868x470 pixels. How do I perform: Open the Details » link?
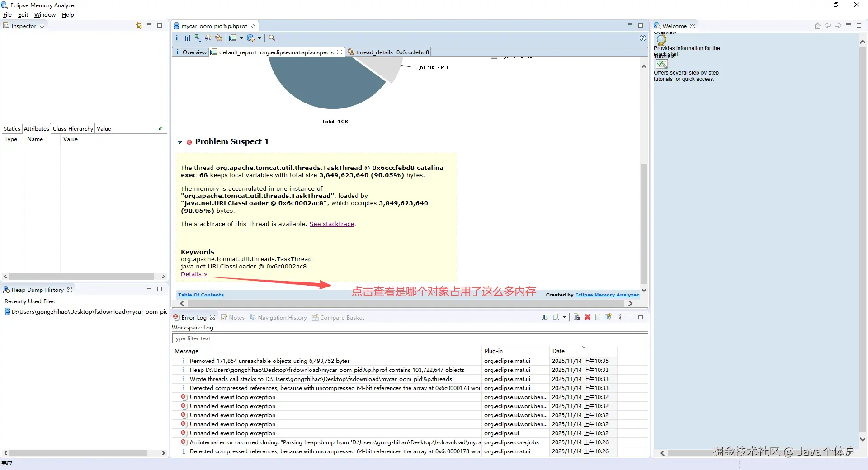coord(194,274)
